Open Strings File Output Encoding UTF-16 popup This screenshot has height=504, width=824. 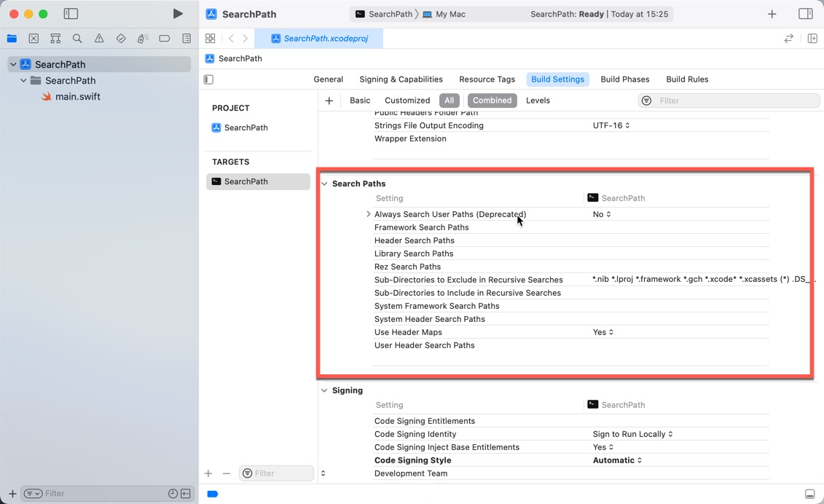pyautogui.click(x=611, y=125)
